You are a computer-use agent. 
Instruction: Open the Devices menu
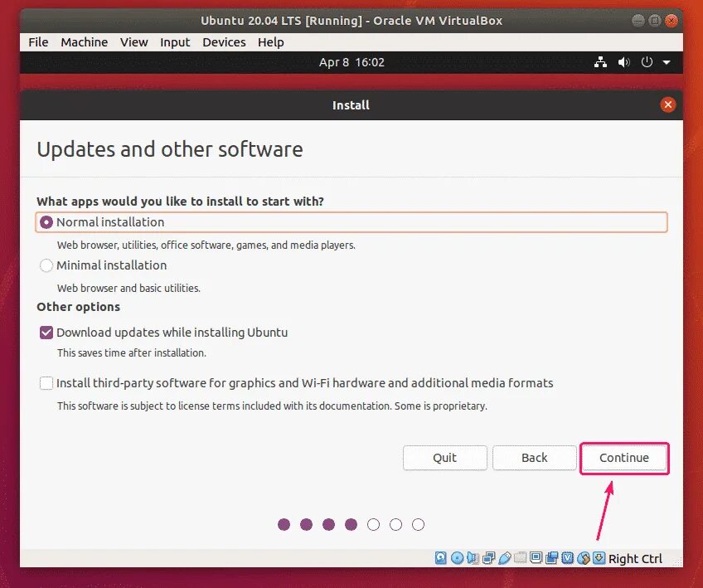pos(224,42)
